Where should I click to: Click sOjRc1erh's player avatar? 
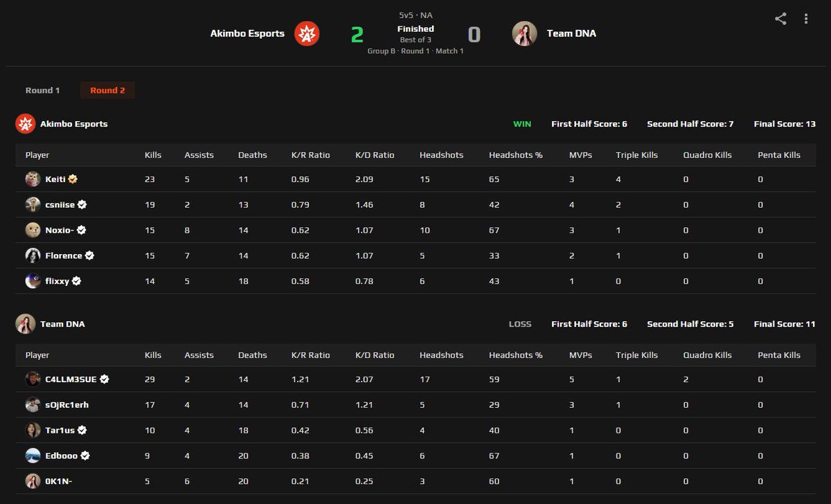(x=33, y=405)
